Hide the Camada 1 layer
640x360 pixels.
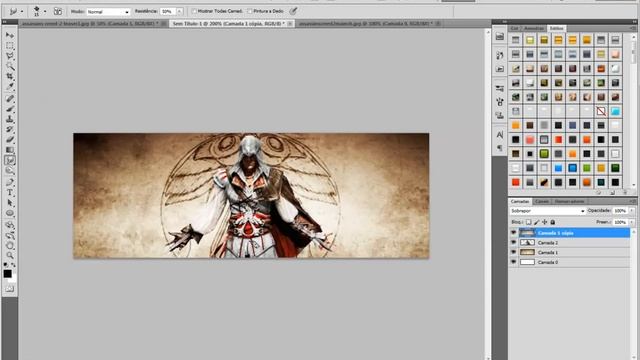[513, 252]
